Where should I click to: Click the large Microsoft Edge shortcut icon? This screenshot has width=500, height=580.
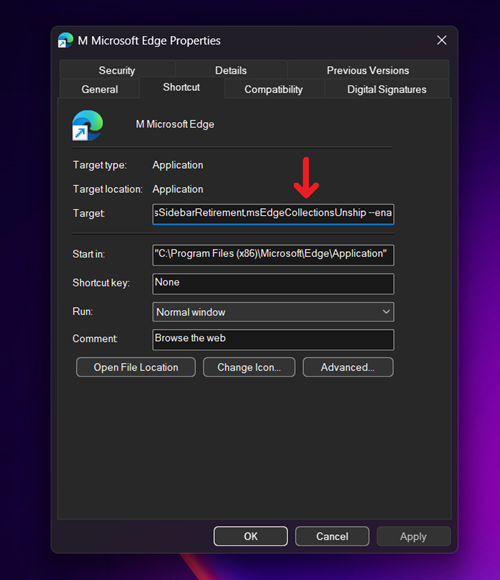[88, 125]
